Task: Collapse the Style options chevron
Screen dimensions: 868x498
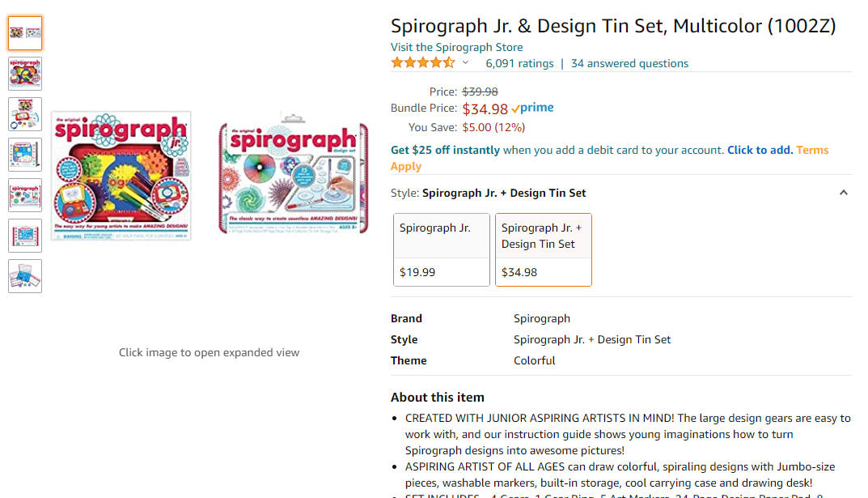Action: tap(843, 193)
